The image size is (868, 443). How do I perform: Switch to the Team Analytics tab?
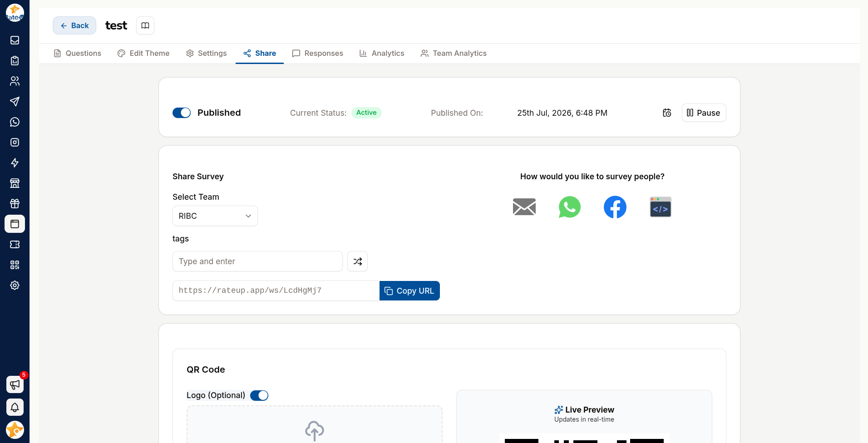[454, 53]
